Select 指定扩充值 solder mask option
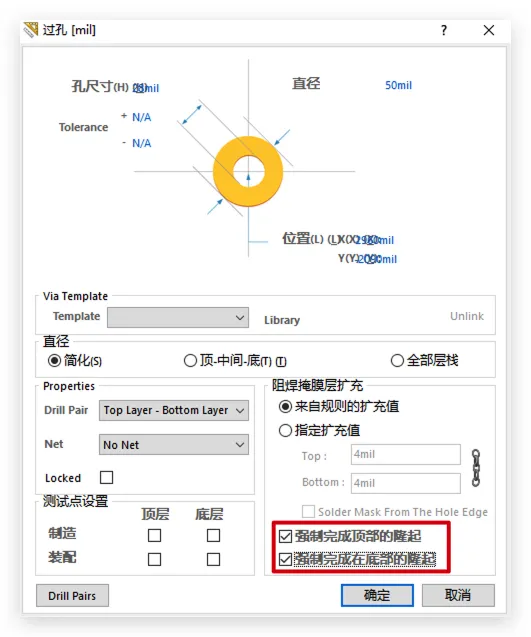531x637 pixels. point(285,430)
